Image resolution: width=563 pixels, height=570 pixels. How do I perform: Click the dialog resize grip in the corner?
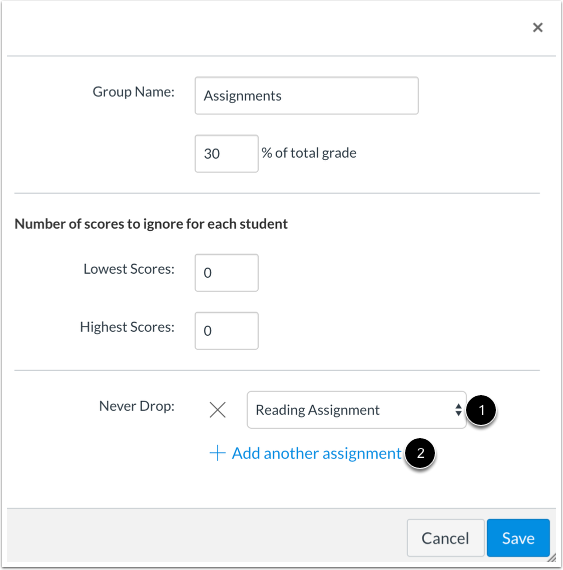tap(552, 558)
